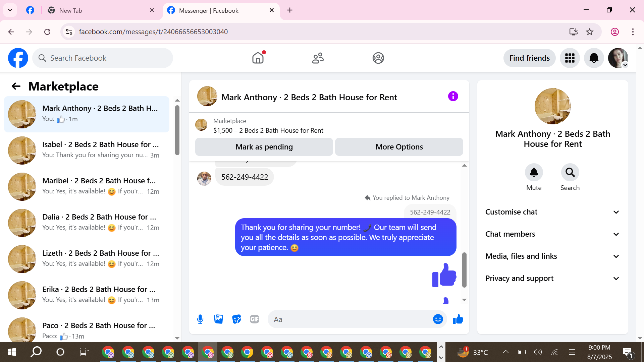Show hidden system tray icons
Screen dimensions: 644x362
point(505,352)
